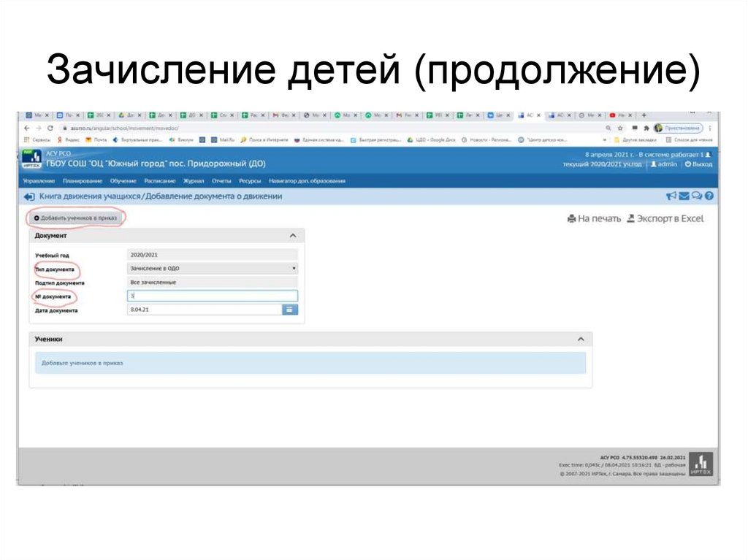This screenshot has width=748, height=560.
Task: Open the help question-mark icon
Action: pyautogui.click(x=709, y=196)
